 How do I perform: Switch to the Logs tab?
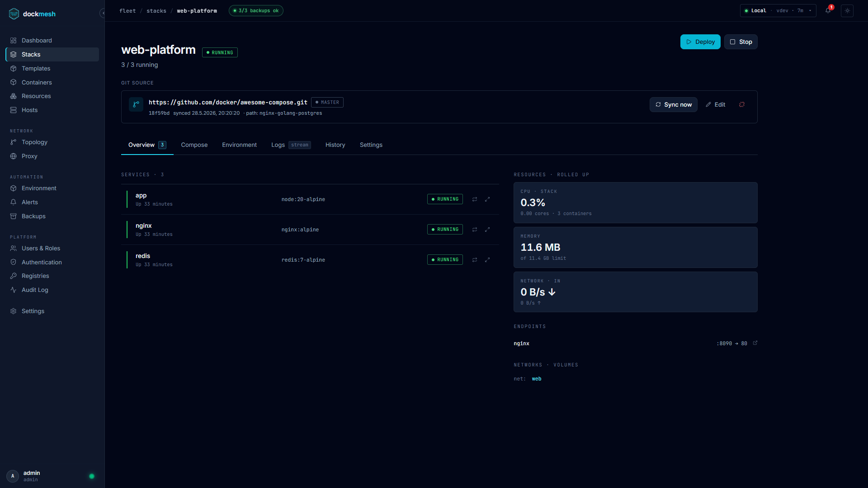coord(291,145)
